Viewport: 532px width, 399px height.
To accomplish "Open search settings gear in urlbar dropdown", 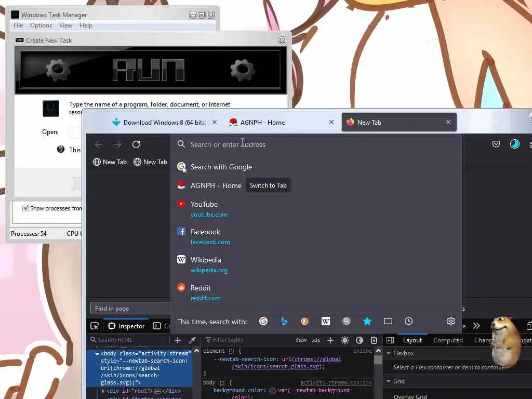I will point(450,321).
